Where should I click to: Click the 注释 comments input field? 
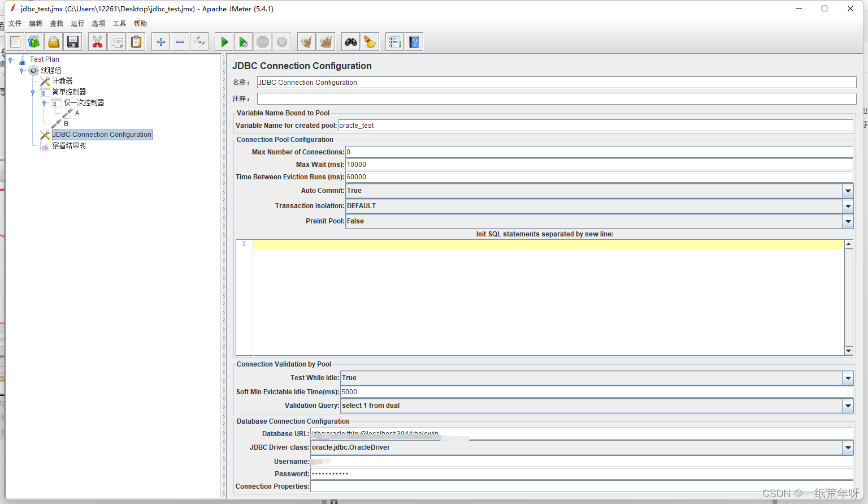[x=557, y=99]
